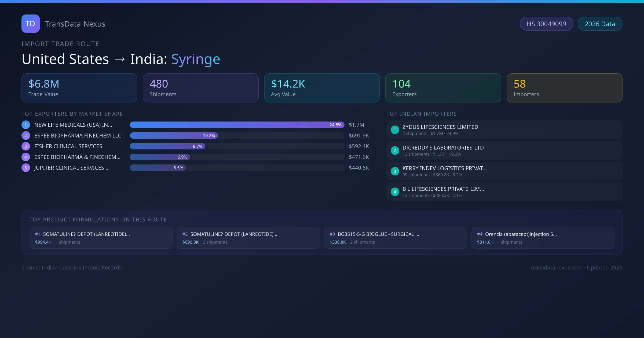Click green rank 2 badge for Dr.Reddy's Laboratories
Image resolution: width=644 pixels, height=338 pixels.
point(395,150)
